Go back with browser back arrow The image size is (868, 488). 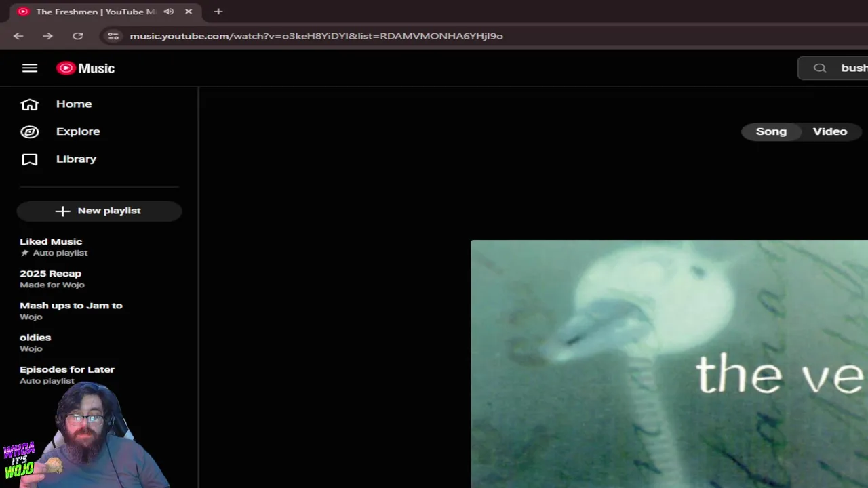point(18,36)
